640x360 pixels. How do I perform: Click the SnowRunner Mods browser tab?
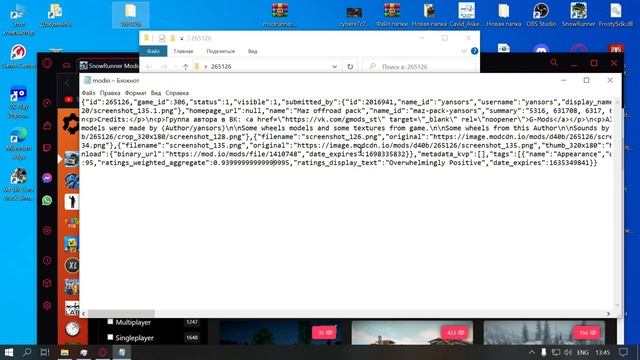click(x=109, y=66)
